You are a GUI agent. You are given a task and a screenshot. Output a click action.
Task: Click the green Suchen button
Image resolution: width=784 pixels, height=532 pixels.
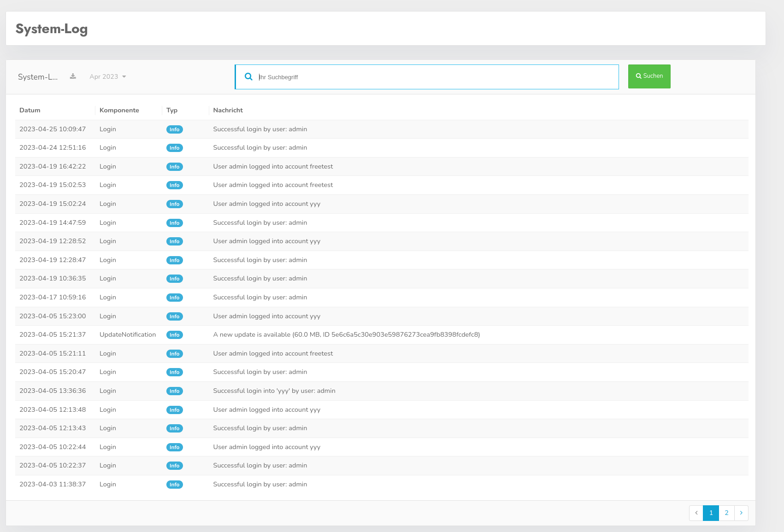coord(649,76)
